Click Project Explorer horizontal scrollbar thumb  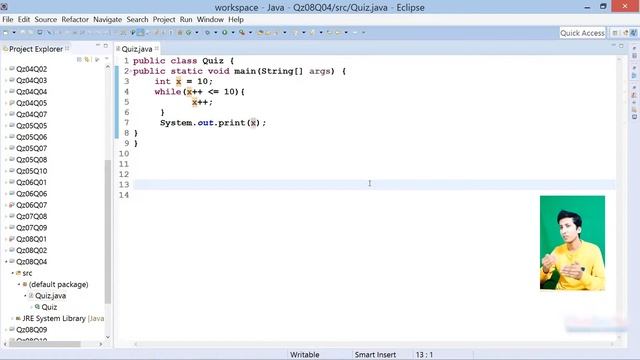45,344
